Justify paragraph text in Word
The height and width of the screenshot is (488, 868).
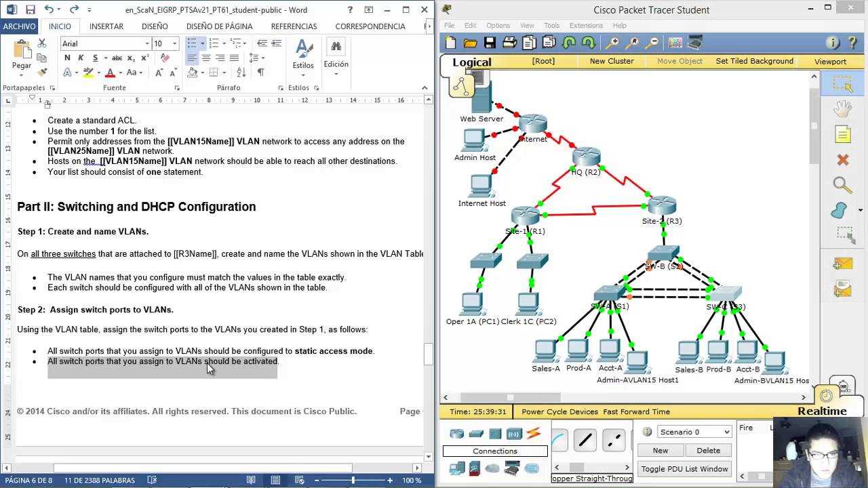(234, 58)
